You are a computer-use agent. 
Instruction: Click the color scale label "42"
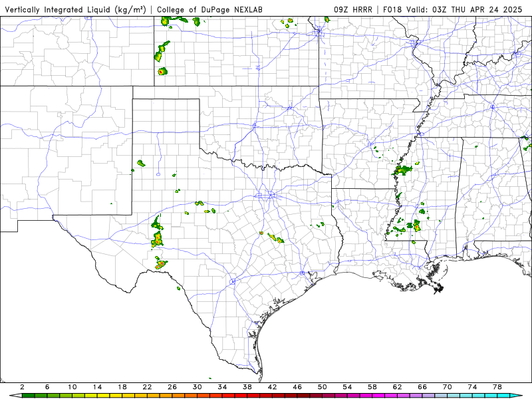coord(273,387)
